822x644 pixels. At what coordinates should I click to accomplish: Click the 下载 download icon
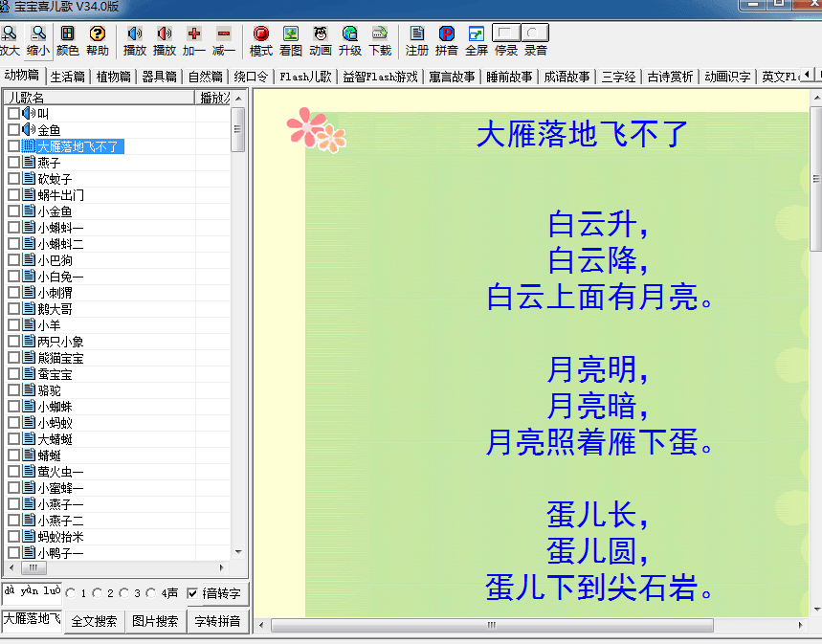(x=380, y=34)
